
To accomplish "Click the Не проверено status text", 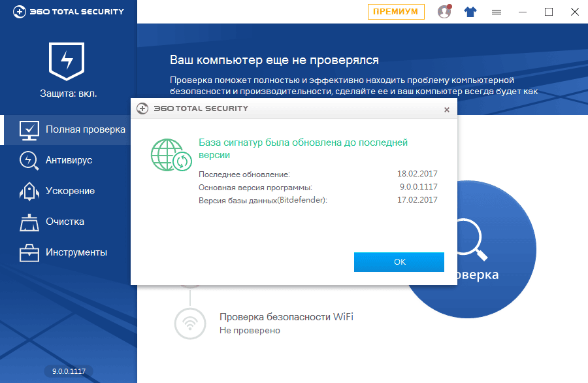I will click(250, 331).
